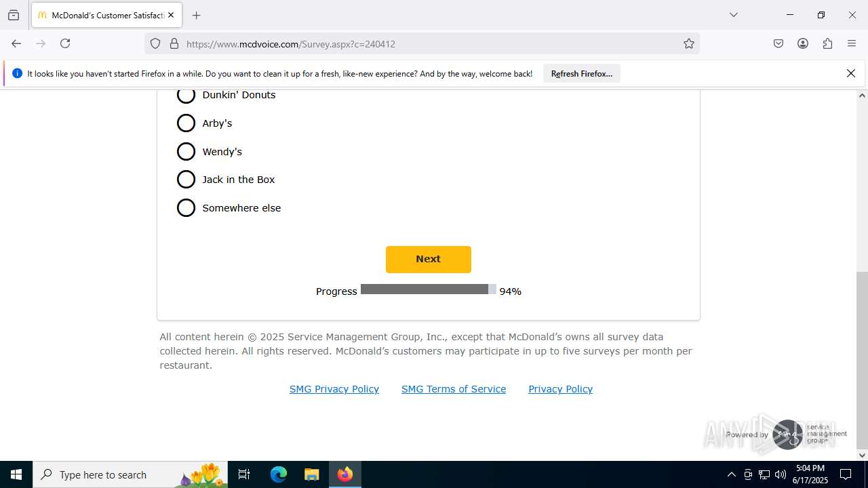Screen dimensions: 868x488
Task: Go back to the previous page
Action: (x=16, y=43)
